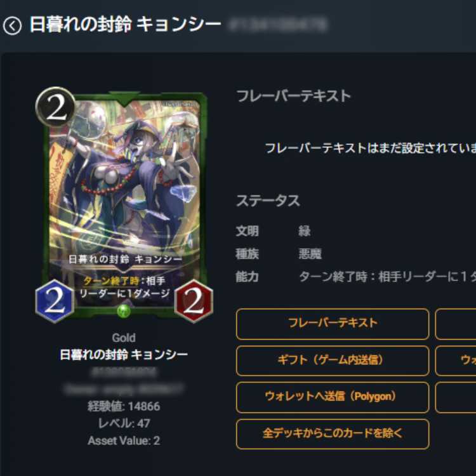Viewport: 476px width, 476px height.
Task: Click the ステータス section heading
Action: (268, 201)
